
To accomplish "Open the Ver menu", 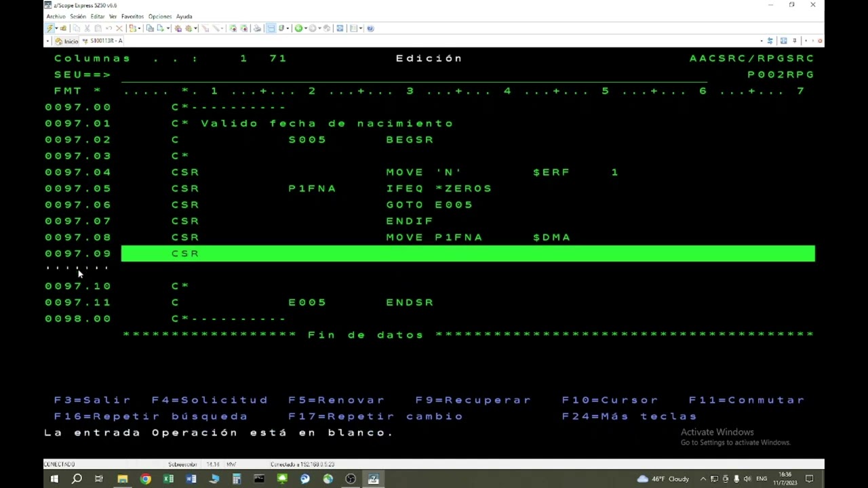I will (x=113, y=16).
